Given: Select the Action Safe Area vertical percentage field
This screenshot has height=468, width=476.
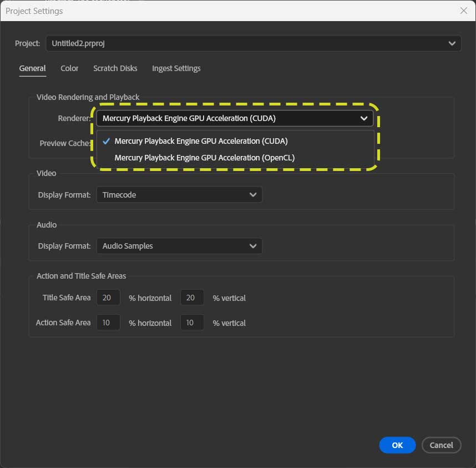Looking at the screenshot, I should (x=191, y=323).
